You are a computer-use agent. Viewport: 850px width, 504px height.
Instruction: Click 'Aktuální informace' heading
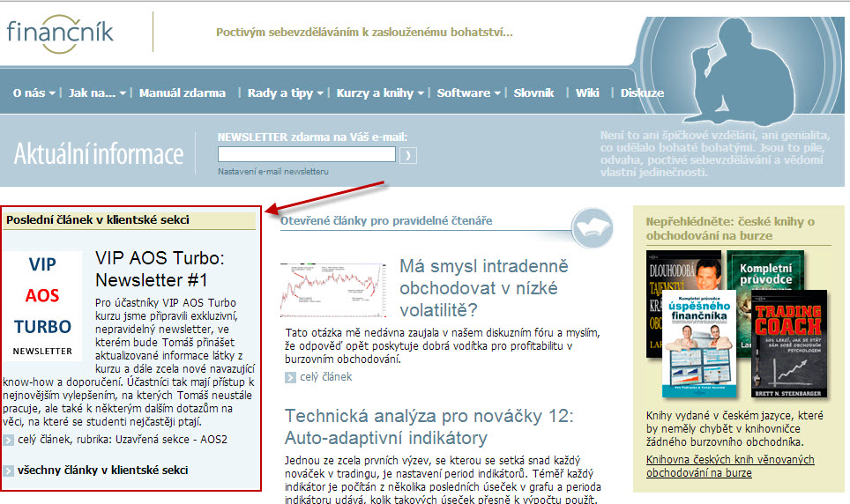99,154
